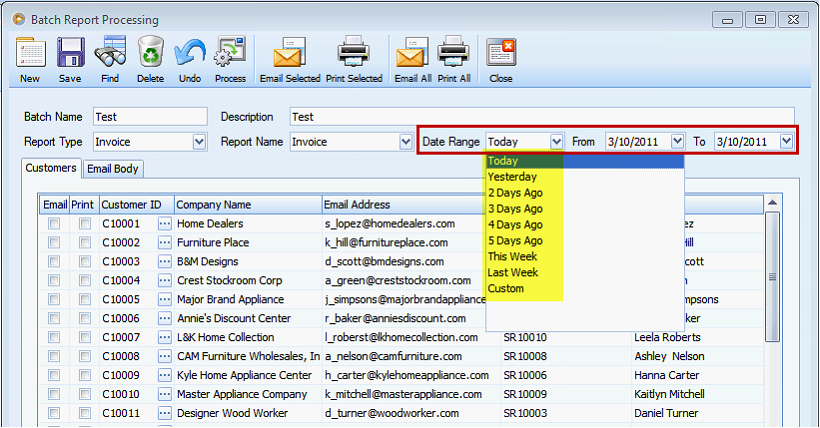Check the Email box for customer C10001
This screenshot has width=820, height=428.
pyautogui.click(x=54, y=224)
